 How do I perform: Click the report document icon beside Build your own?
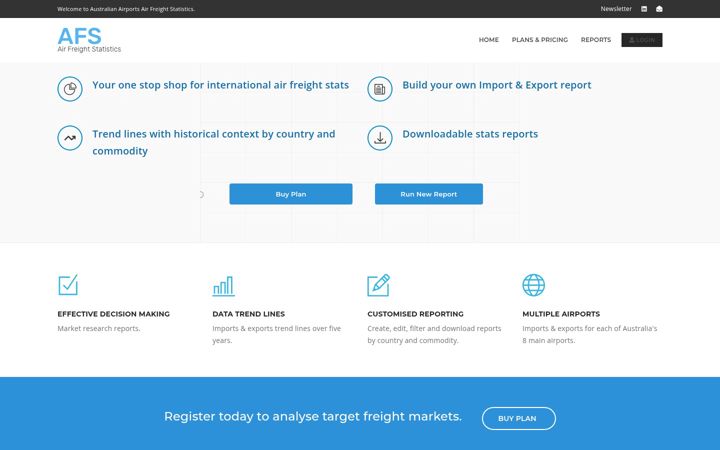point(380,89)
